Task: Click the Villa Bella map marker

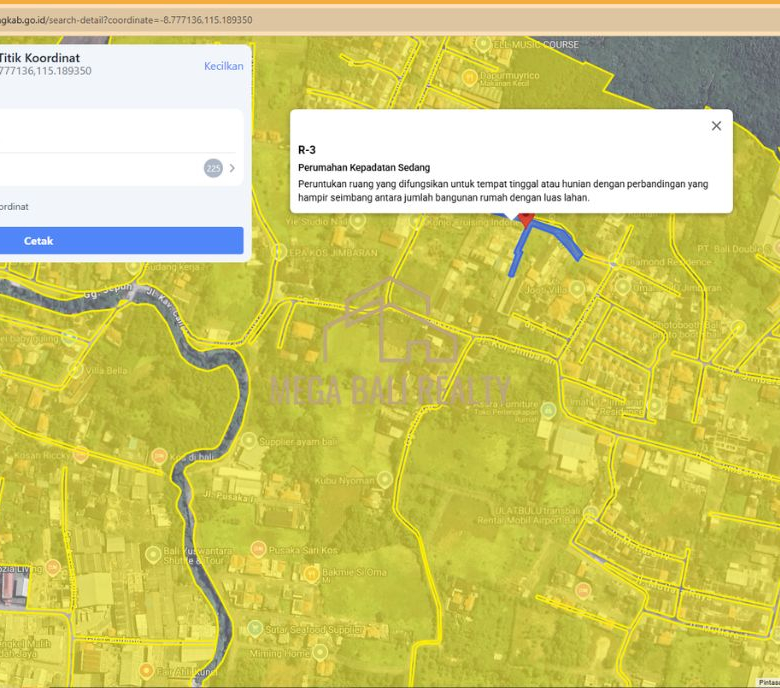Action: coord(75,370)
